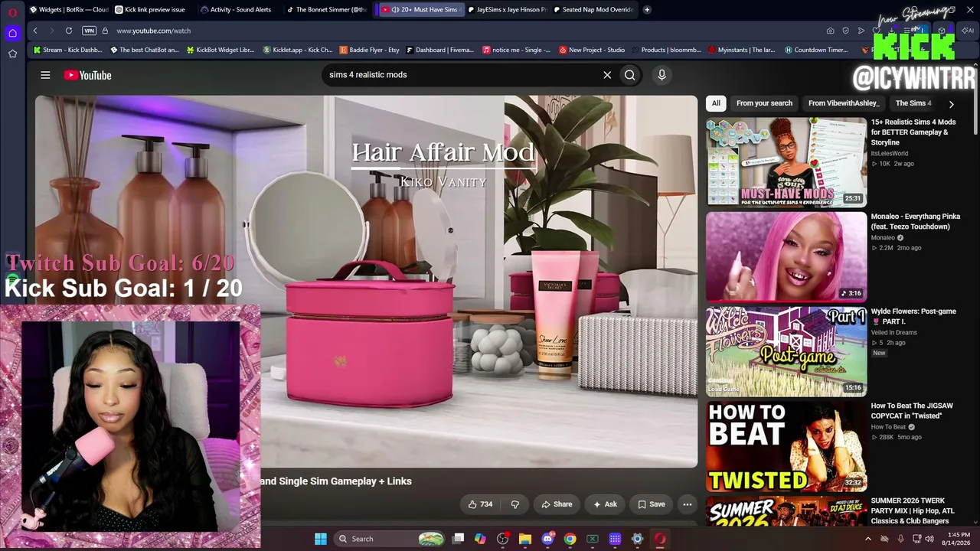Image resolution: width=980 pixels, height=551 pixels.
Task: Open more actions menu under the video
Action: click(687, 504)
